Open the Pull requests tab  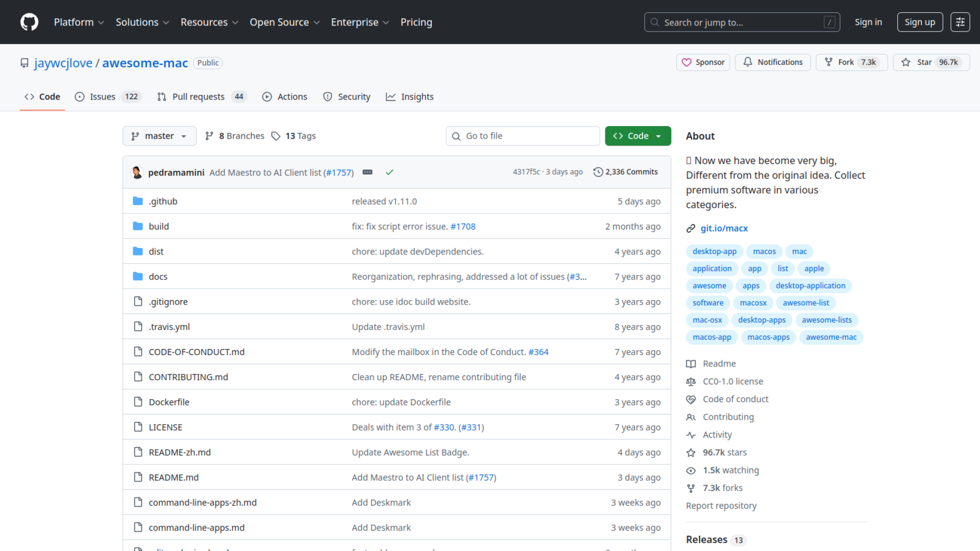click(202, 97)
